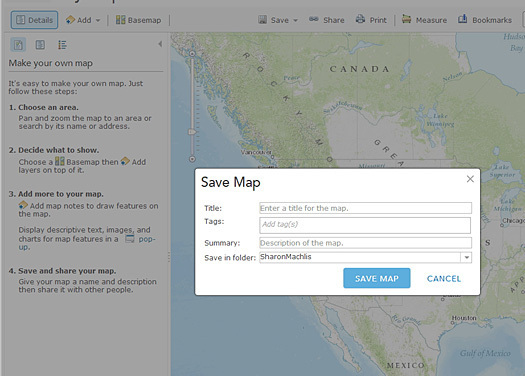The image size is (525, 376).
Task: Click the '1. Choose an area.' heading
Action: click(x=44, y=107)
